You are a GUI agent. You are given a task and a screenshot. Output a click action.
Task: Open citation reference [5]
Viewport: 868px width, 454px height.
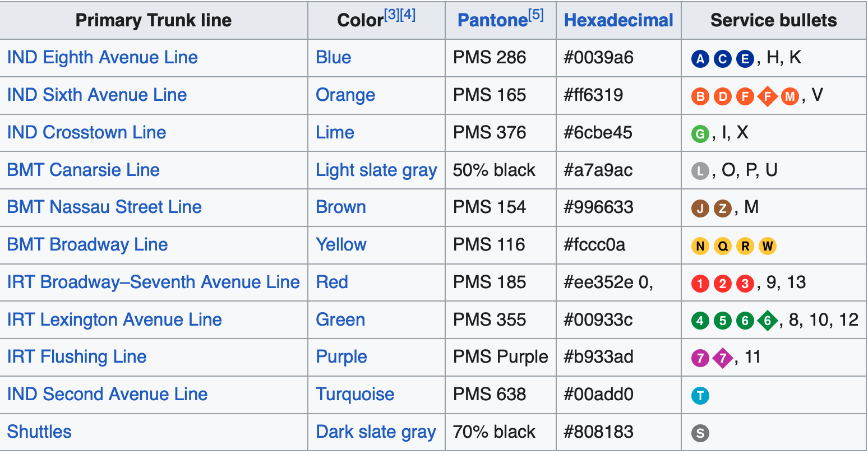(536, 15)
